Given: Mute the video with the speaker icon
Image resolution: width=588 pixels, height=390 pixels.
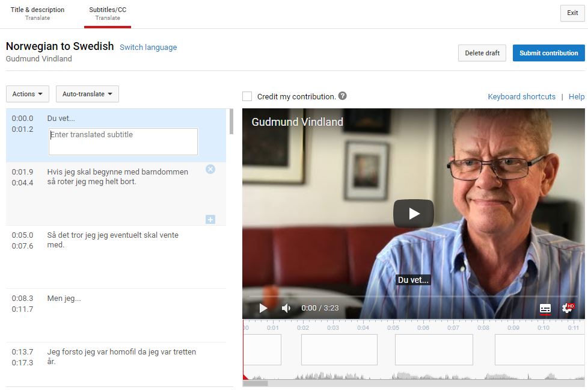Looking at the screenshot, I should (286, 308).
